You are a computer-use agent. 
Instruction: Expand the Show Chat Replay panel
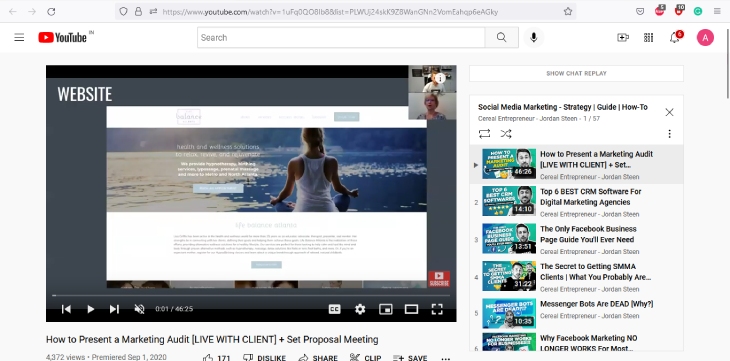(576, 74)
